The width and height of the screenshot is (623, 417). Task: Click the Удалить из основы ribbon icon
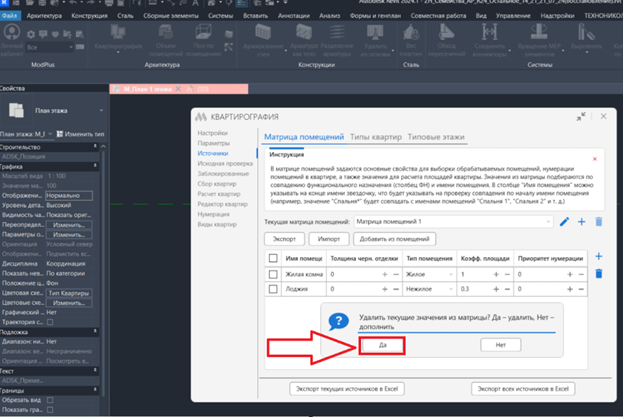[375, 32]
